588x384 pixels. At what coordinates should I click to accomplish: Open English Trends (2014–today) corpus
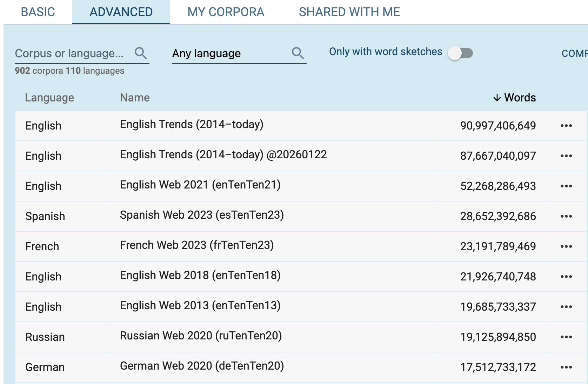click(x=192, y=125)
